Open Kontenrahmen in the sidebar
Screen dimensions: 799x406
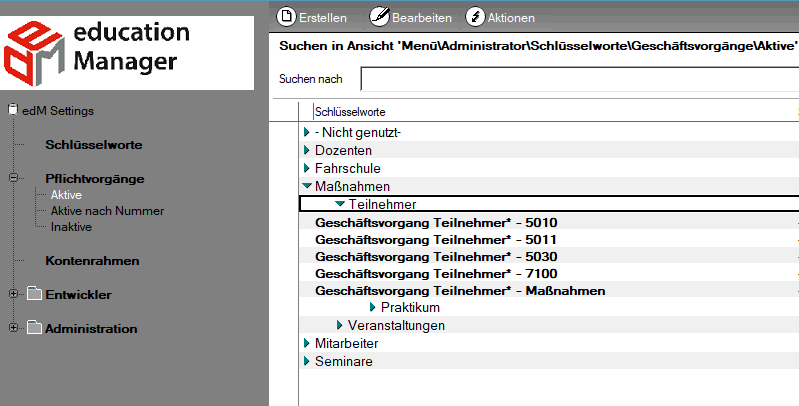click(x=92, y=261)
